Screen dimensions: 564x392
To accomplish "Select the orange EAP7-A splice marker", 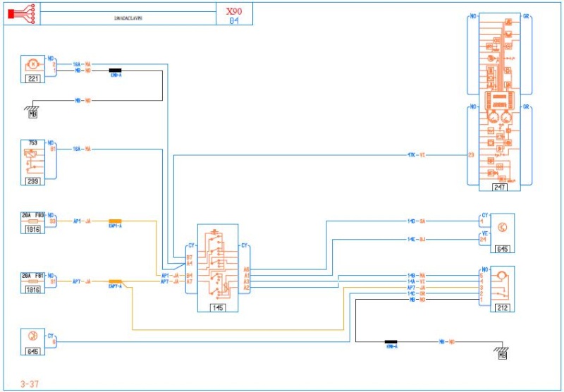I will (x=115, y=281).
